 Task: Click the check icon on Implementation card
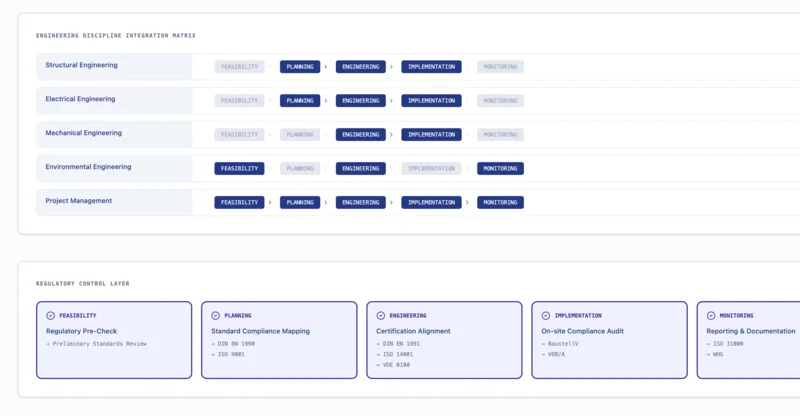point(545,316)
